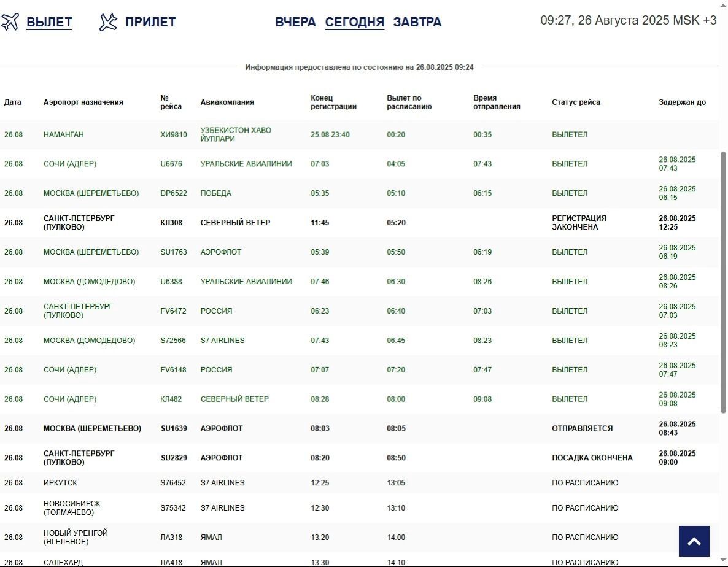Open the ПРИЛЕТ arrivals tab
728x567 pixels.
tap(150, 22)
